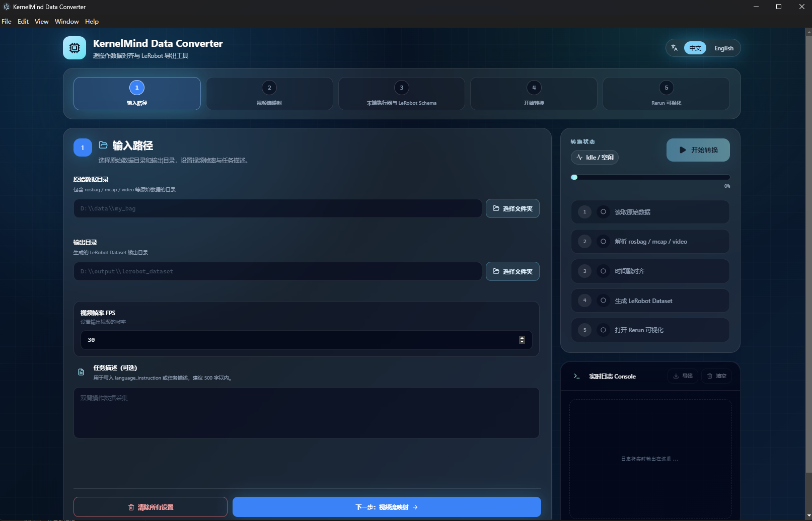Switch language to 中文

pos(695,48)
